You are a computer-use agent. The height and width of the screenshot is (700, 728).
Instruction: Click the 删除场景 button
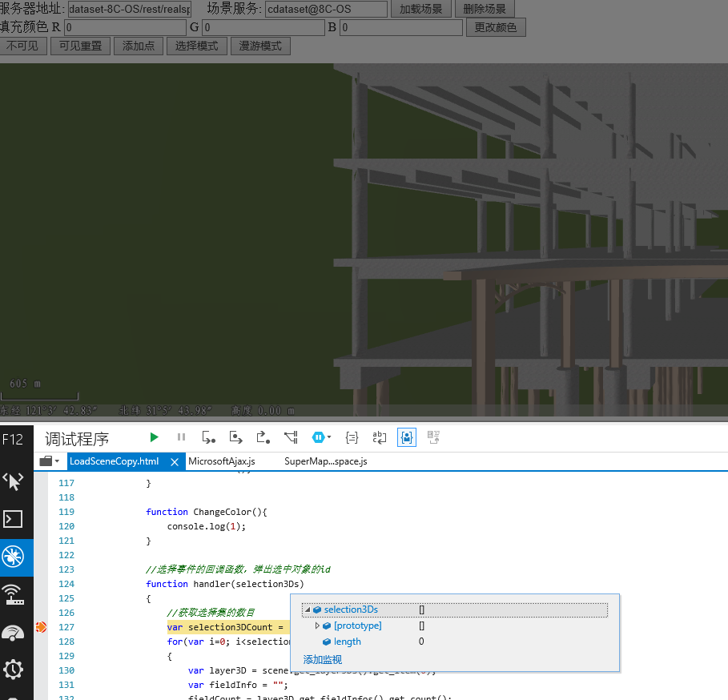[485, 9]
